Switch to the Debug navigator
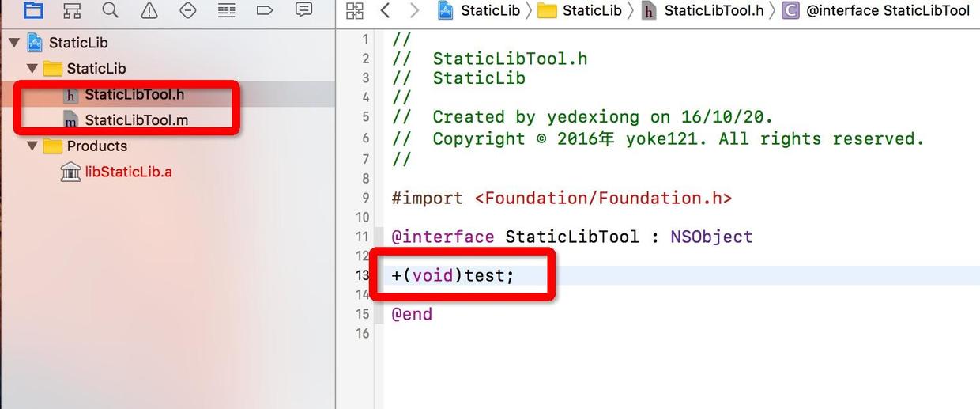 [227, 10]
